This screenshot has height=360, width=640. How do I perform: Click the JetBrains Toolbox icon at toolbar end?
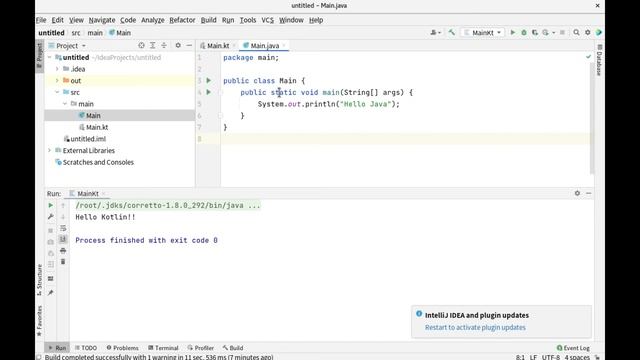coord(599,32)
